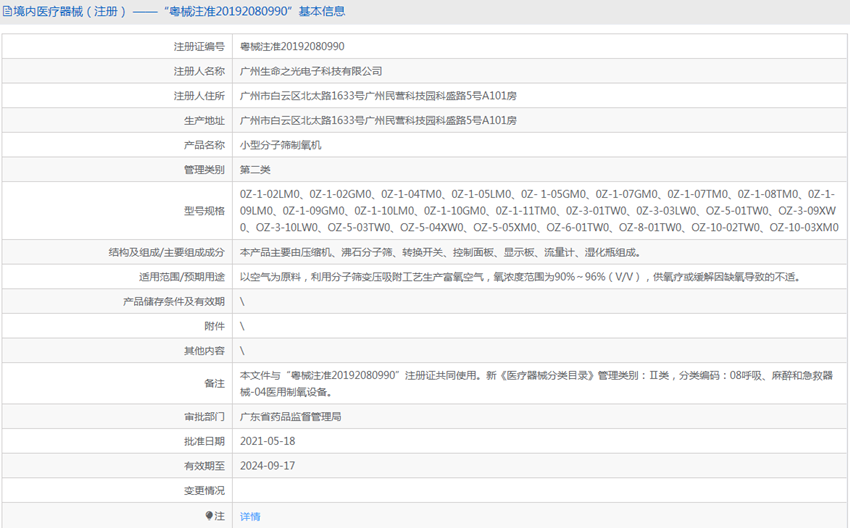The width and height of the screenshot is (850, 528).
Task: Click the 第二类 management category value
Action: click(255, 170)
